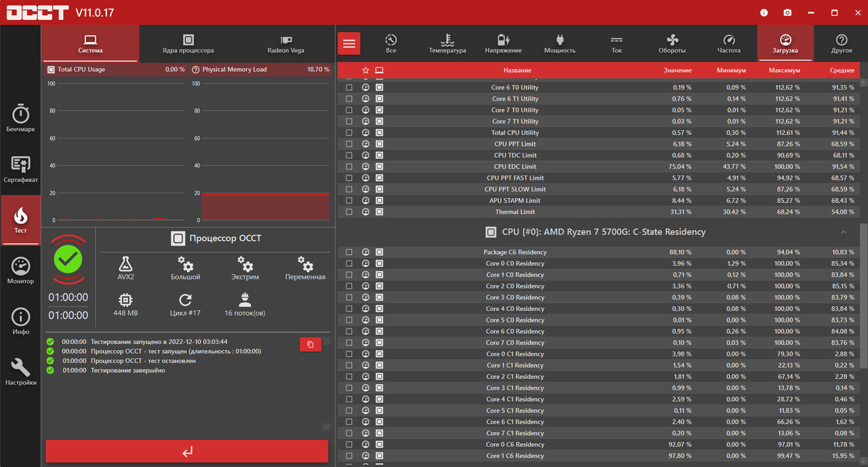The width and height of the screenshot is (868, 467).
Task: Click the 448 MB memory icon
Action: (125, 305)
